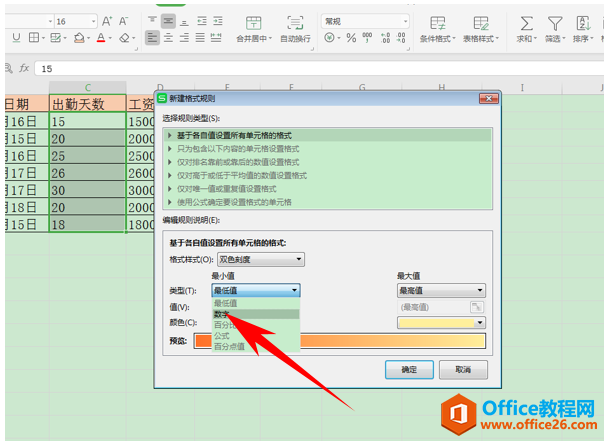
Task: Open the 最高值 type dropdown under 最大值
Action: (441, 290)
